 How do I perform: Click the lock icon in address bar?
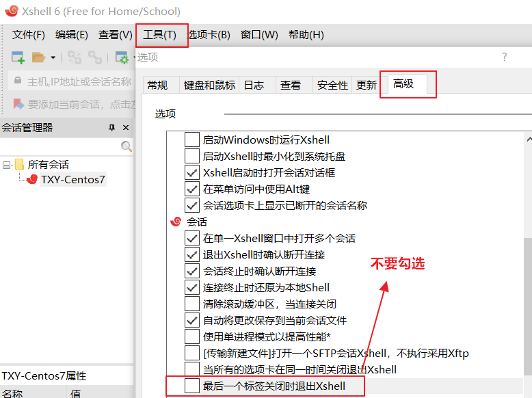point(17,81)
